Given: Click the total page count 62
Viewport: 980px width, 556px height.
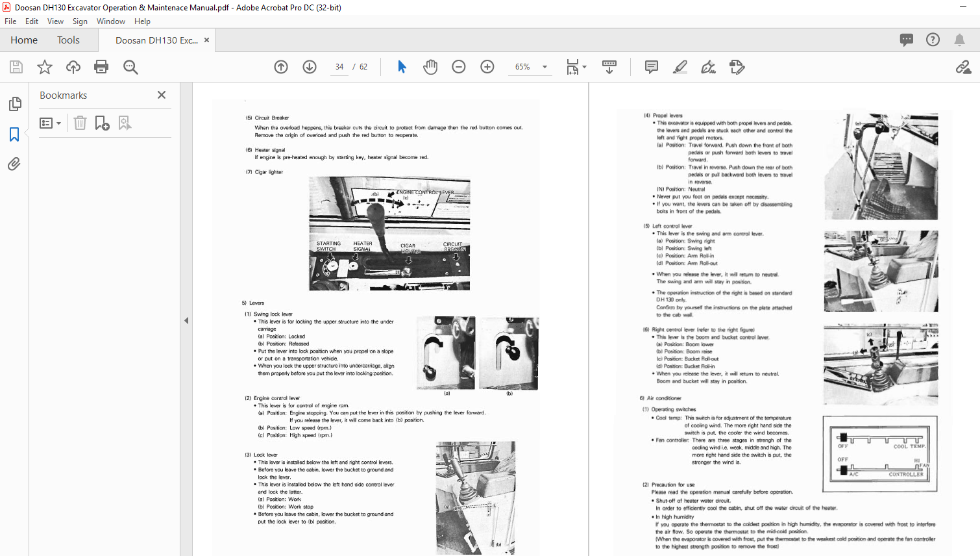Looking at the screenshot, I should coord(363,67).
